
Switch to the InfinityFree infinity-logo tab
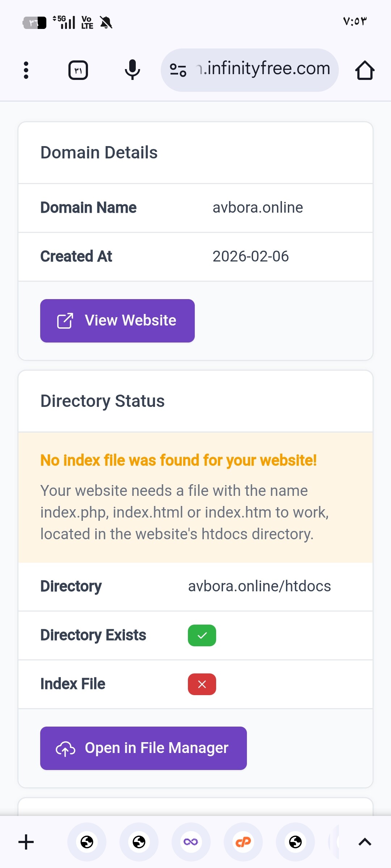191,842
